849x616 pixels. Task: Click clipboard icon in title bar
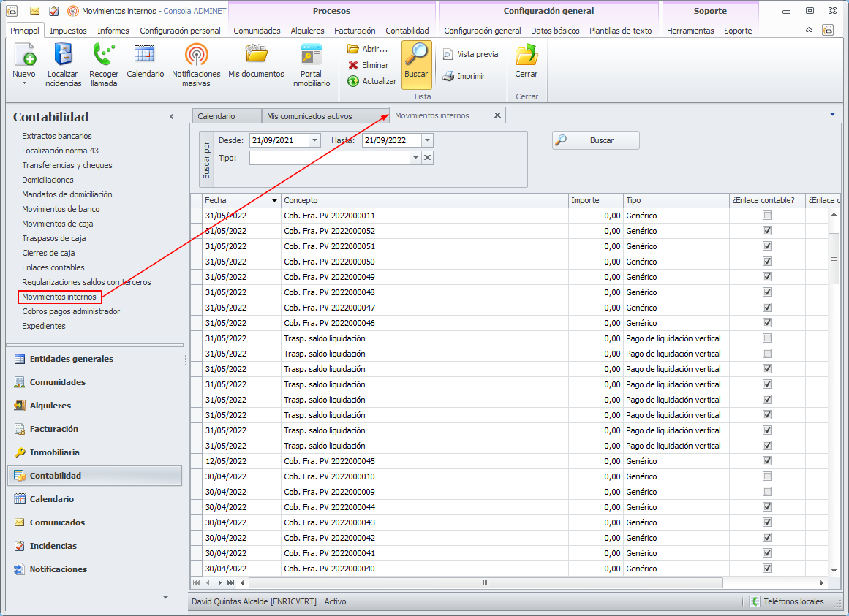tap(53, 11)
